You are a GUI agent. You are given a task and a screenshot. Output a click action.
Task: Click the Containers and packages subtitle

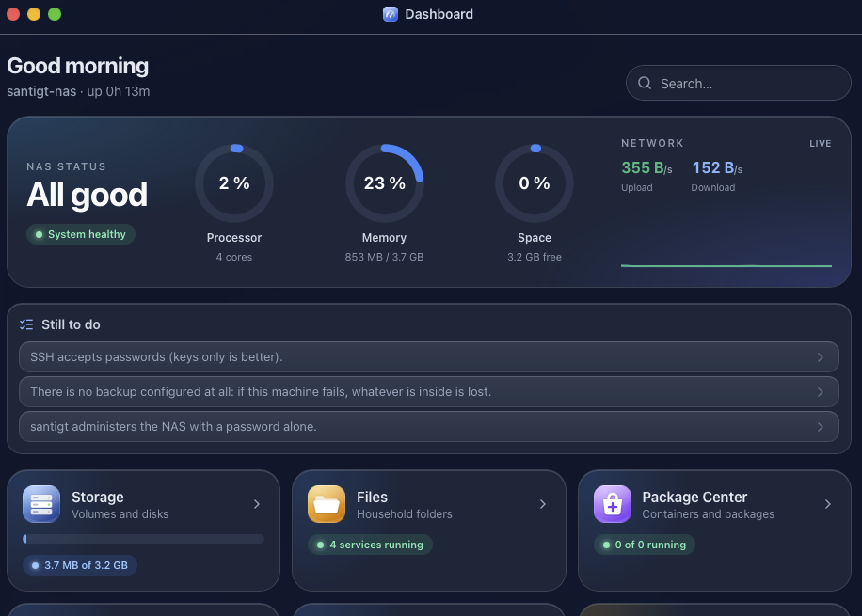pos(708,514)
